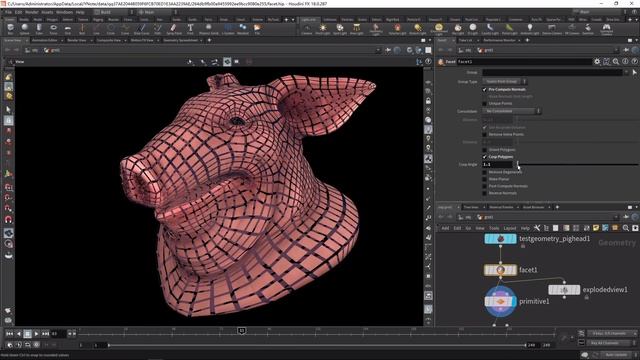This screenshot has width=640, height=360.
Task: Switch to the Render View tab
Action: [76, 40]
